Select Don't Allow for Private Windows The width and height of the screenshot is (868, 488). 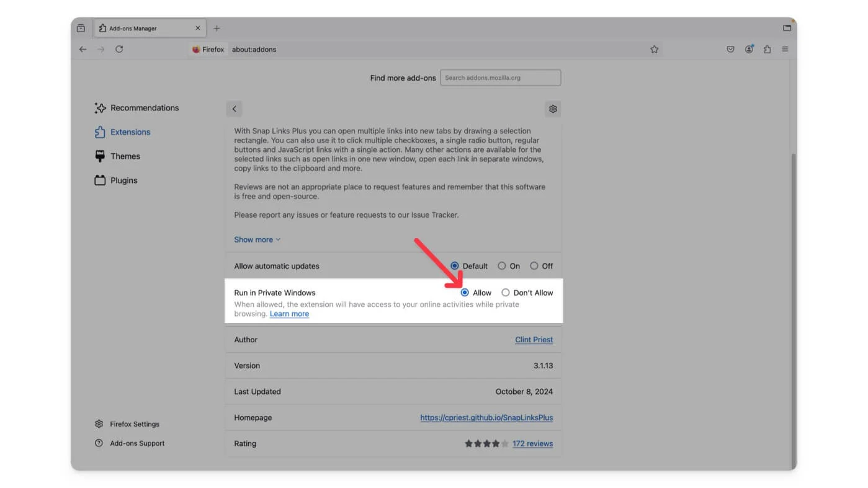[506, 293]
